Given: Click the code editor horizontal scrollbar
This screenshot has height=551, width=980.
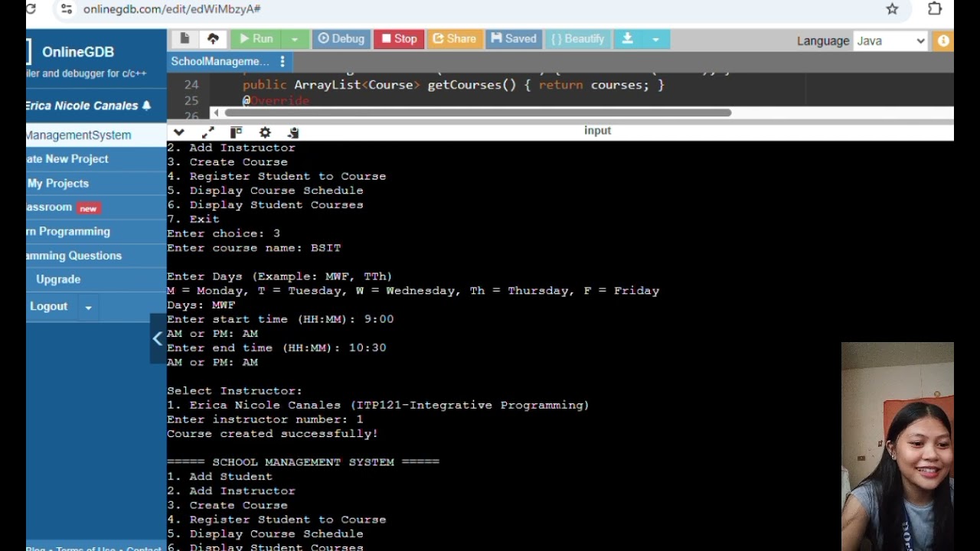Looking at the screenshot, I should click(478, 113).
